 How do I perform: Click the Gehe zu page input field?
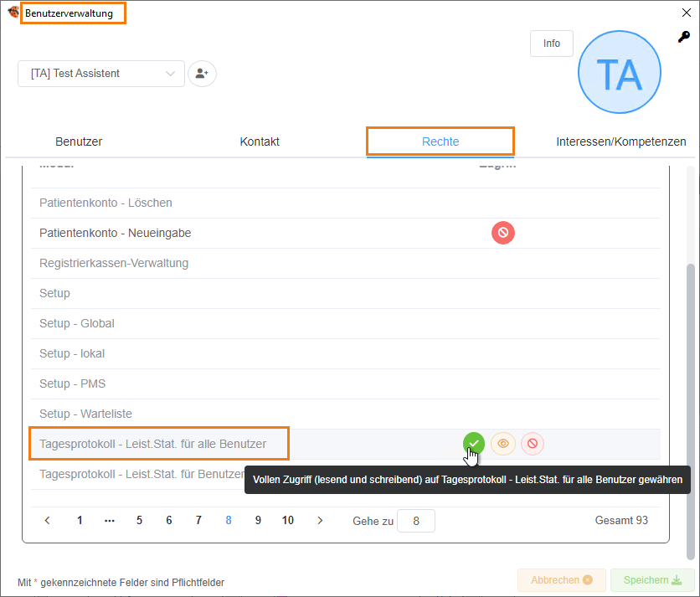(416, 521)
